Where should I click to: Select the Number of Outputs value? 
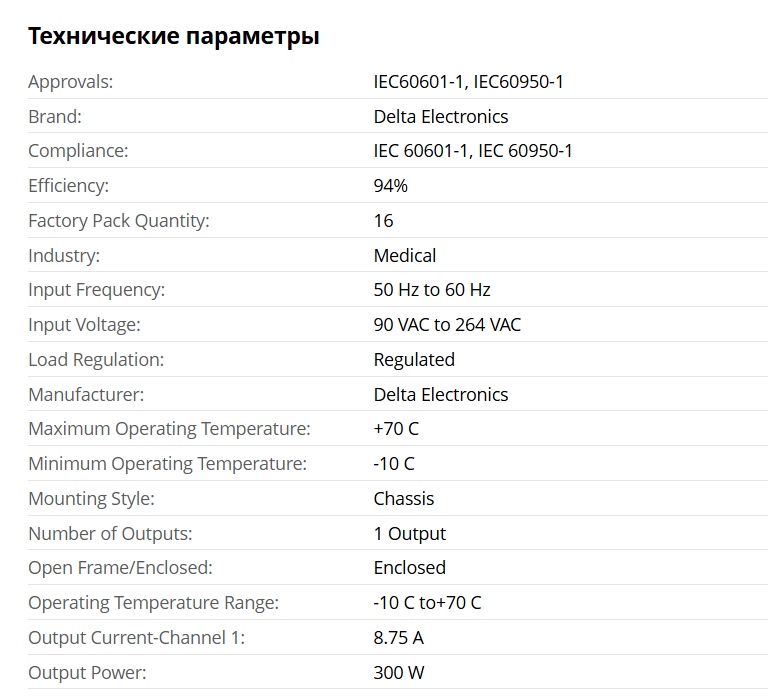click(410, 534)
